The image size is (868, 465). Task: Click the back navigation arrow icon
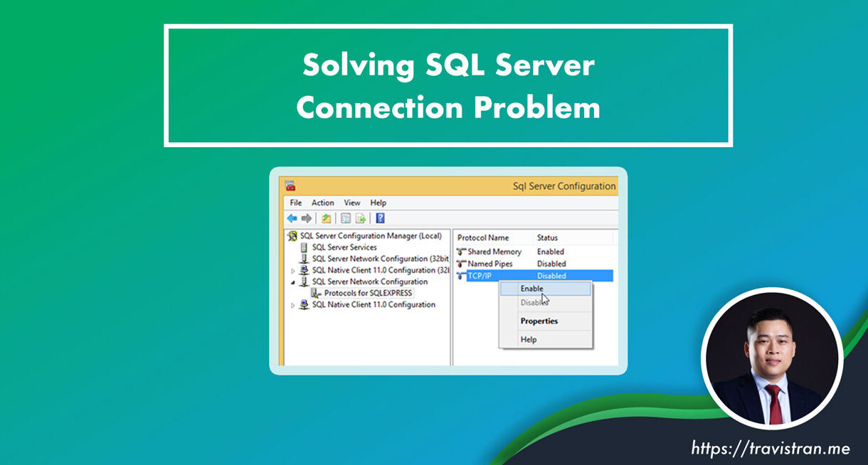(x=291, y=218)
